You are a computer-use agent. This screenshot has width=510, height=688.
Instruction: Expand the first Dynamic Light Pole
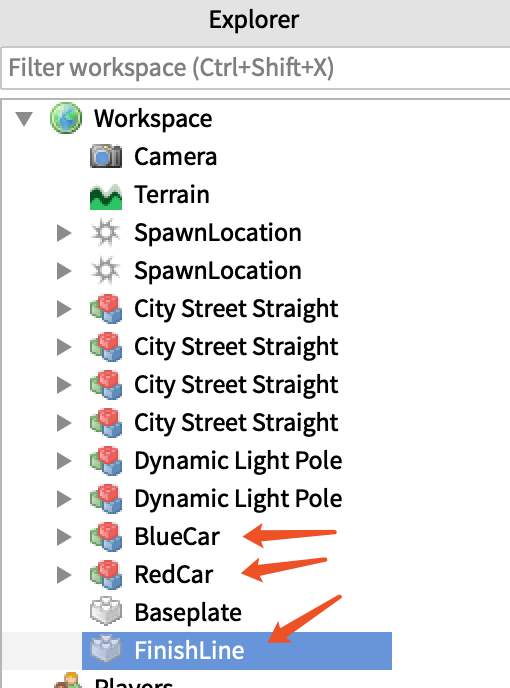(x=64, y=461)
